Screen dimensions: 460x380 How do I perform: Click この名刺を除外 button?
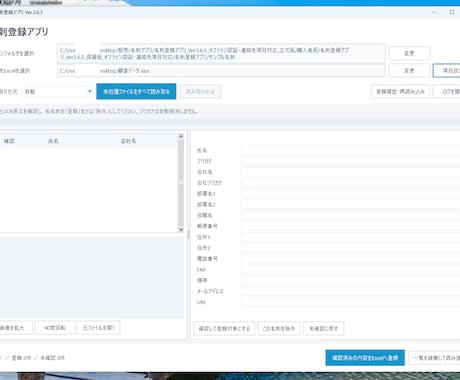click(279, 328)
